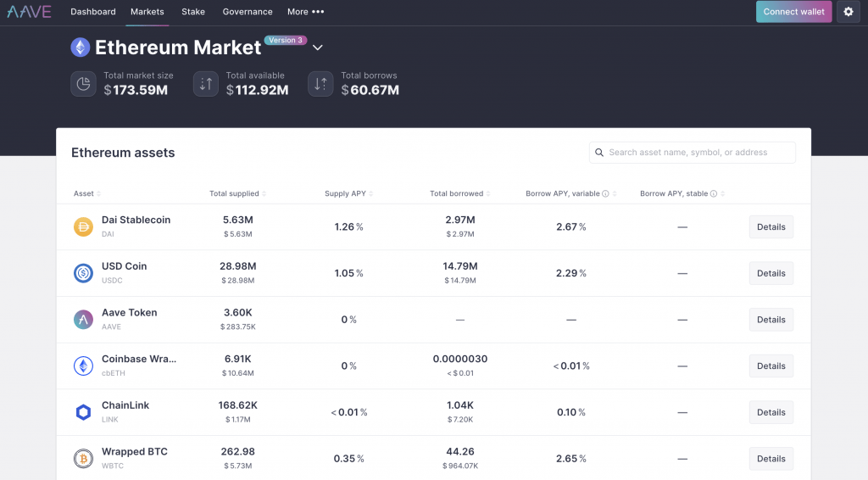This screenshot has width=868, height=480.
Task: Click USDC's 14.79M total borrowed value
Action: (460, 266)
